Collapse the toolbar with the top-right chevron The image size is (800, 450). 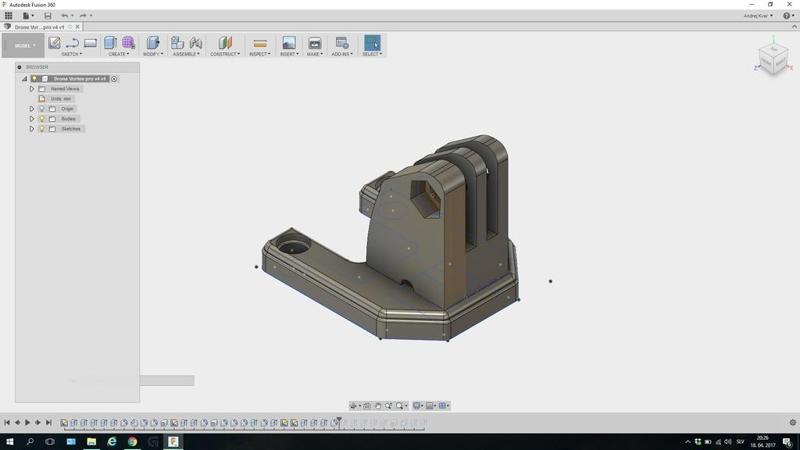[794, 27]
